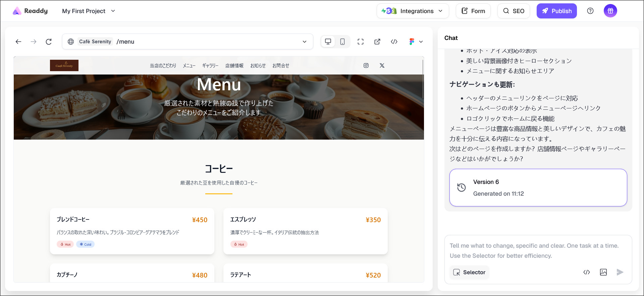Enter fullscreen preview mode
The image size is (644, 296).
point(361,42)
